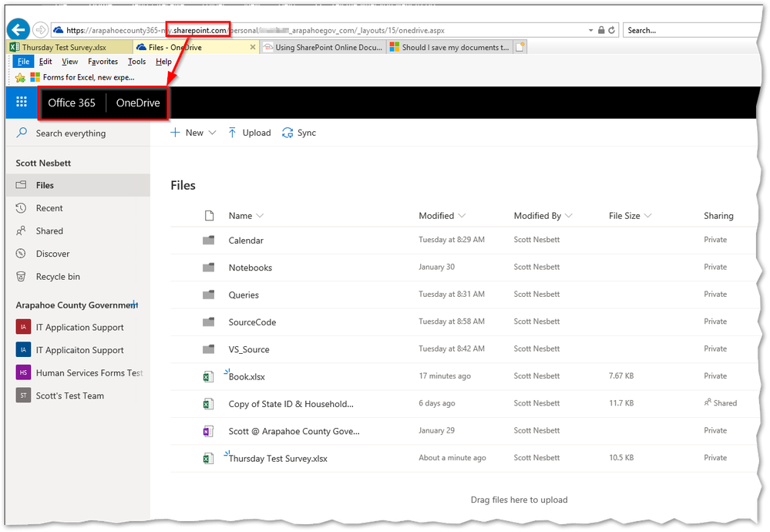Screen dimensions: 770x532
Task: Open the Edit menu
Action: (45, 62)
